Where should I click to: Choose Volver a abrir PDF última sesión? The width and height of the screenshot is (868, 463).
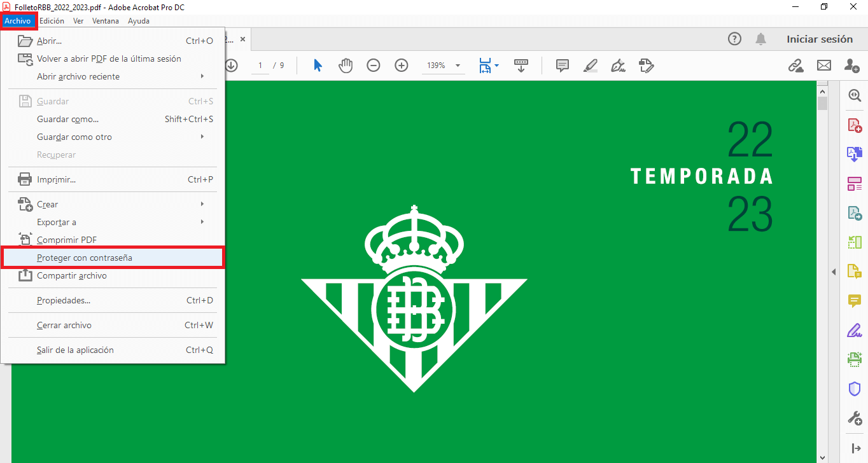pos(112,59)
